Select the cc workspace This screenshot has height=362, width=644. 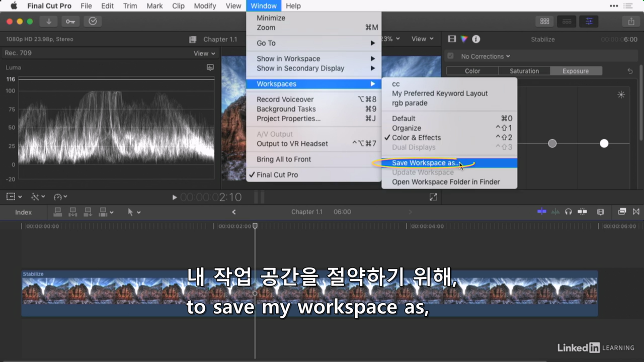pyautogui.click(x=449, y=84)
